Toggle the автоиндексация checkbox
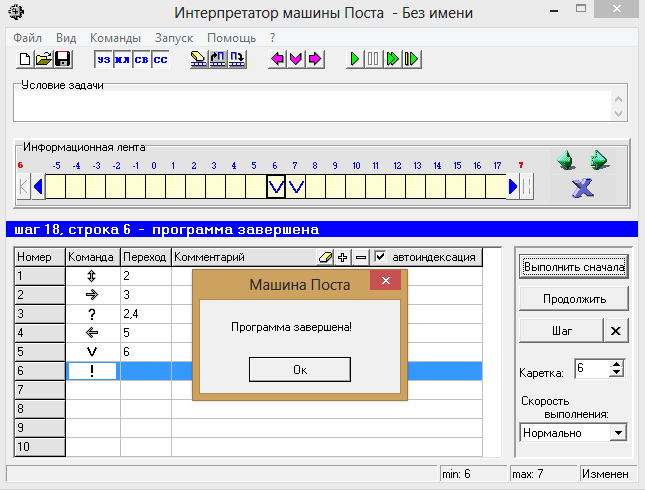This screenshot has height=490, width=645. point(380,257)
